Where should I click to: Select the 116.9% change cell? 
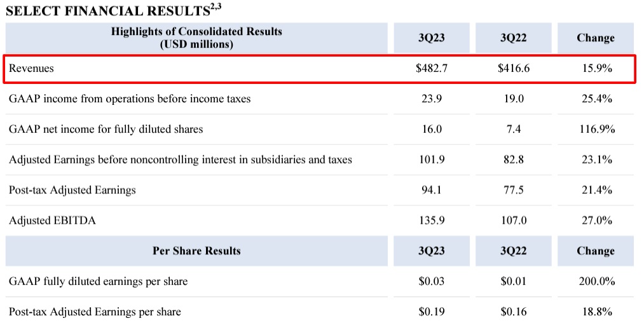pos(596,129)
